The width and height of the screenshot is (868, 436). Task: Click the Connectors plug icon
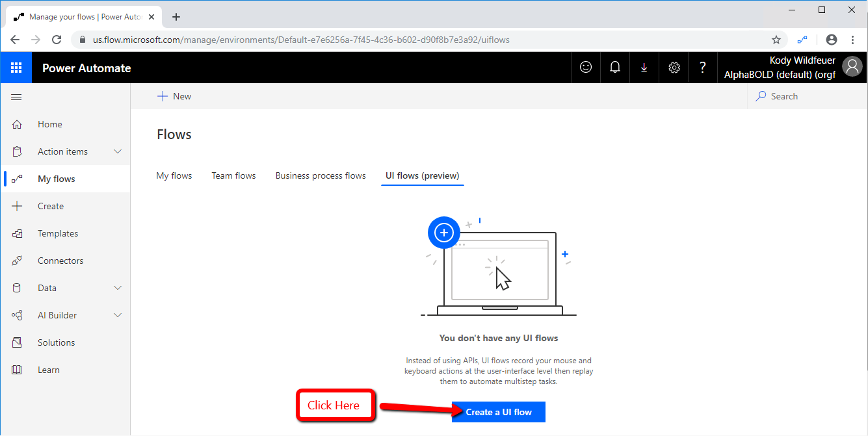(x=17, y=261)
